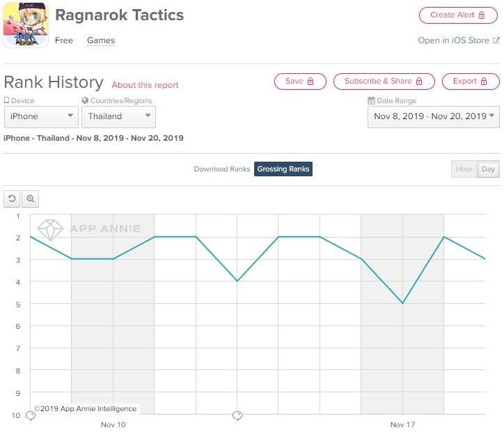Click the lock icon on Export
504x432 pixels.
484,82
